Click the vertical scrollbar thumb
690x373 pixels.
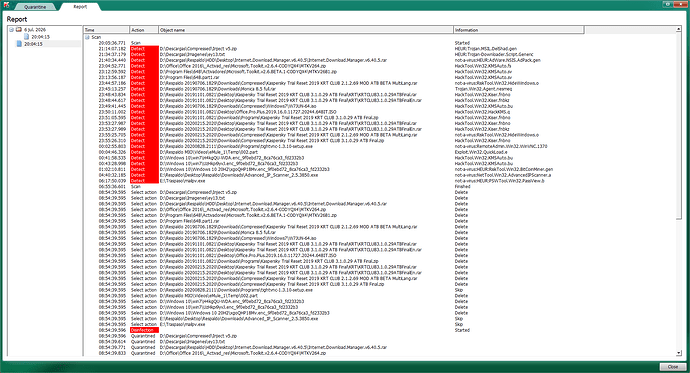[x=679, y=125]
